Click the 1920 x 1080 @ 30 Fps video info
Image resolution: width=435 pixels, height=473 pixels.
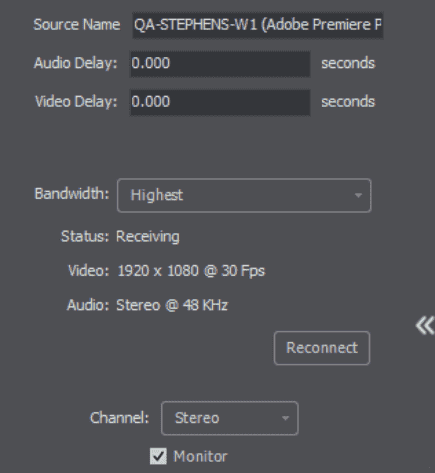(191, 271)
